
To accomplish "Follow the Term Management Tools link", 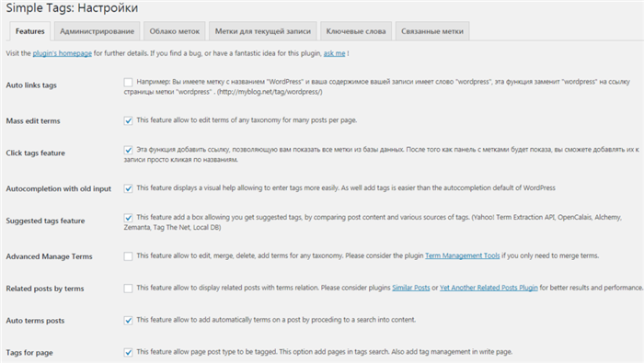I will click(463, 255).
